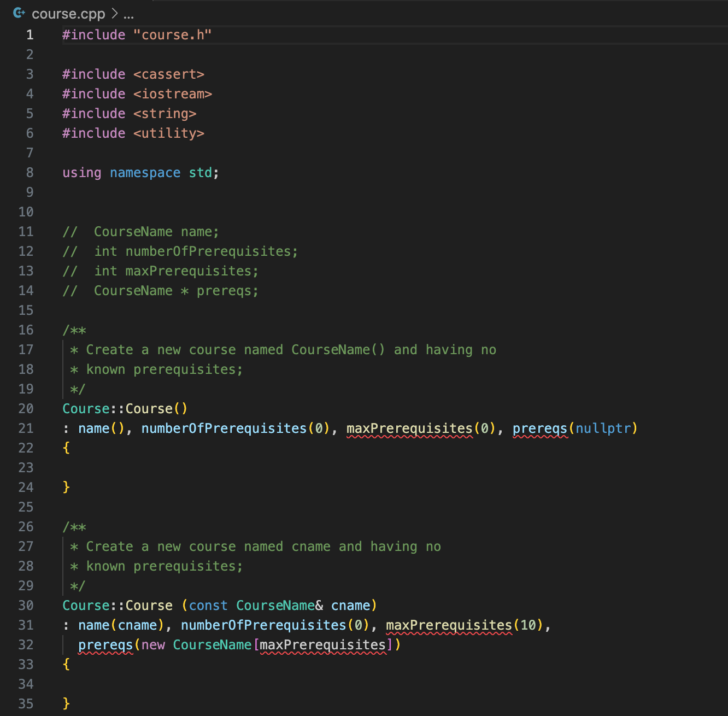Select the cname parameter on line 30

point(352,605)
